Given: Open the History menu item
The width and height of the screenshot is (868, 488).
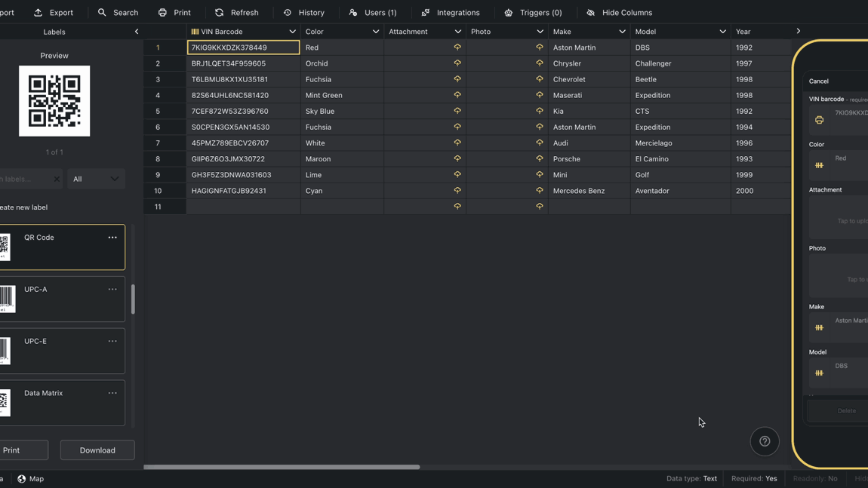Looking at the screenshot, I should tap(303, 13).
